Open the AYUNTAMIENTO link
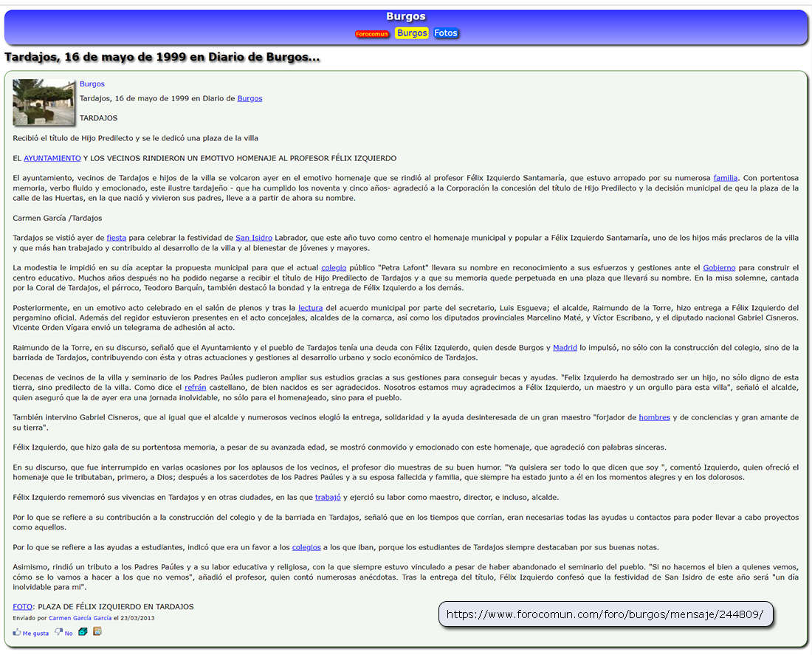Viewport: 812px width, 655px height. click(52, 158)
